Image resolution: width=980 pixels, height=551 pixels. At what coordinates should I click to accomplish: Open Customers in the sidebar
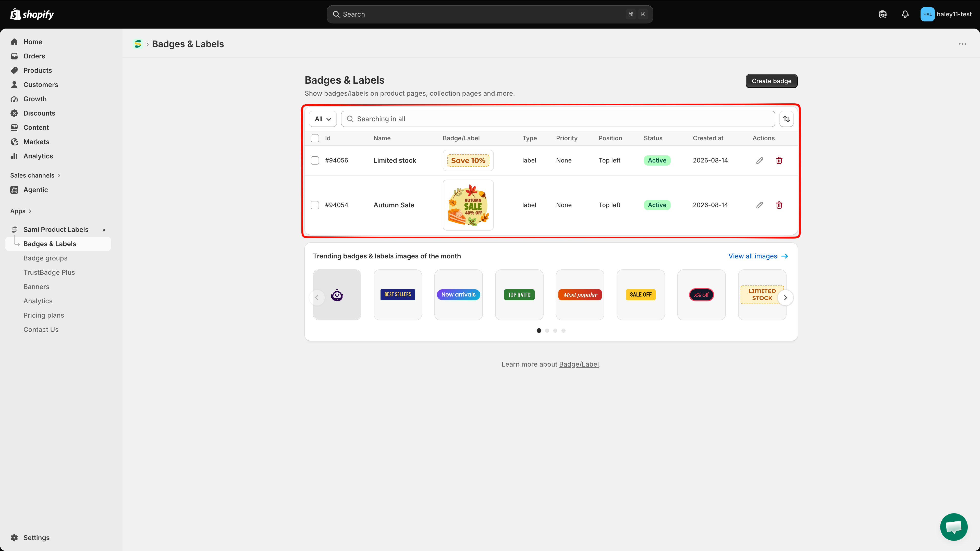coord(40,85)
